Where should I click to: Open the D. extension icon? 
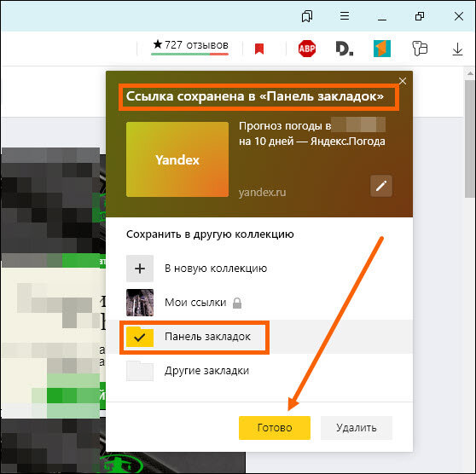click(x=345, y=49)
